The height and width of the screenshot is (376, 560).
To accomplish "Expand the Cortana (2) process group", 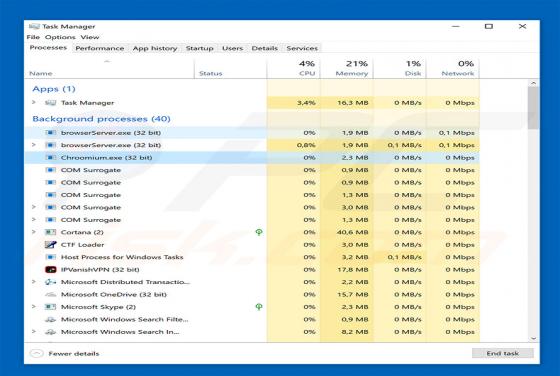I will click(x=34, y=232).
